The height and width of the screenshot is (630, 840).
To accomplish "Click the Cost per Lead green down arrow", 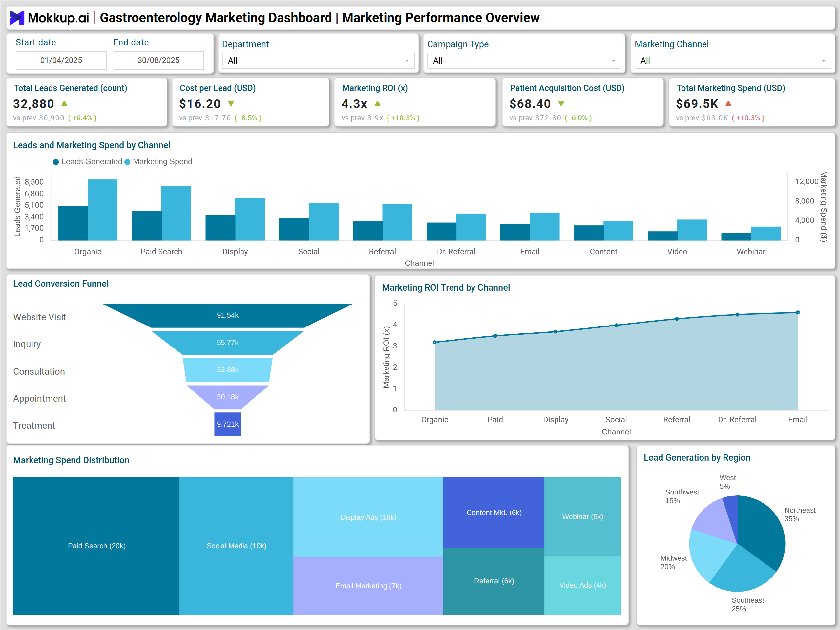I will 231,103.
